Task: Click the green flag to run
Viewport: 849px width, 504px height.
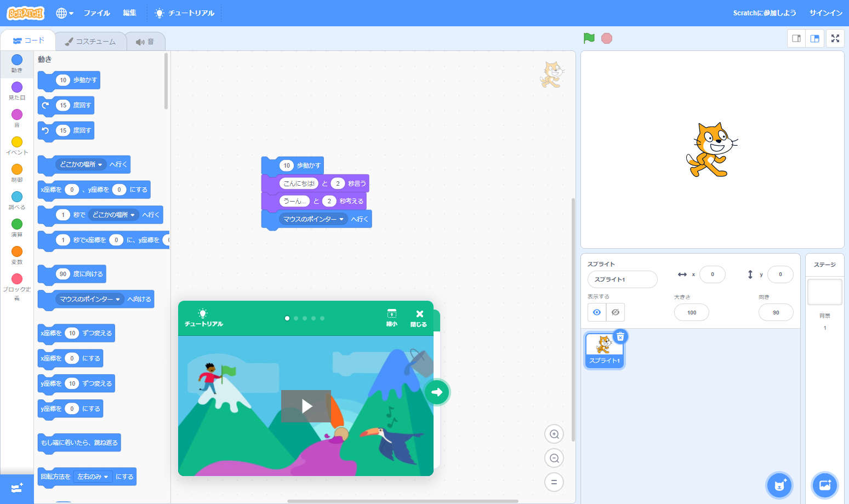Action: click(589, 38)
